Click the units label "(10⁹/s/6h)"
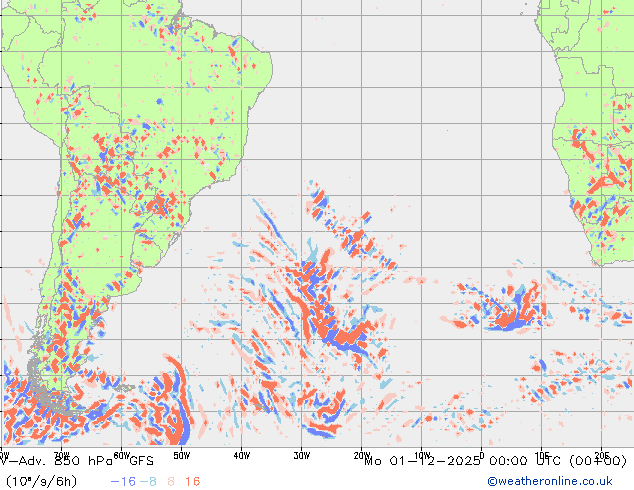The image size is (634, 490). click(41, 481)
